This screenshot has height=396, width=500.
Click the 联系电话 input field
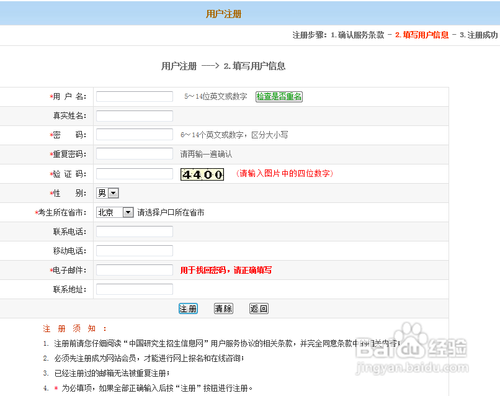tap(134, 231)
